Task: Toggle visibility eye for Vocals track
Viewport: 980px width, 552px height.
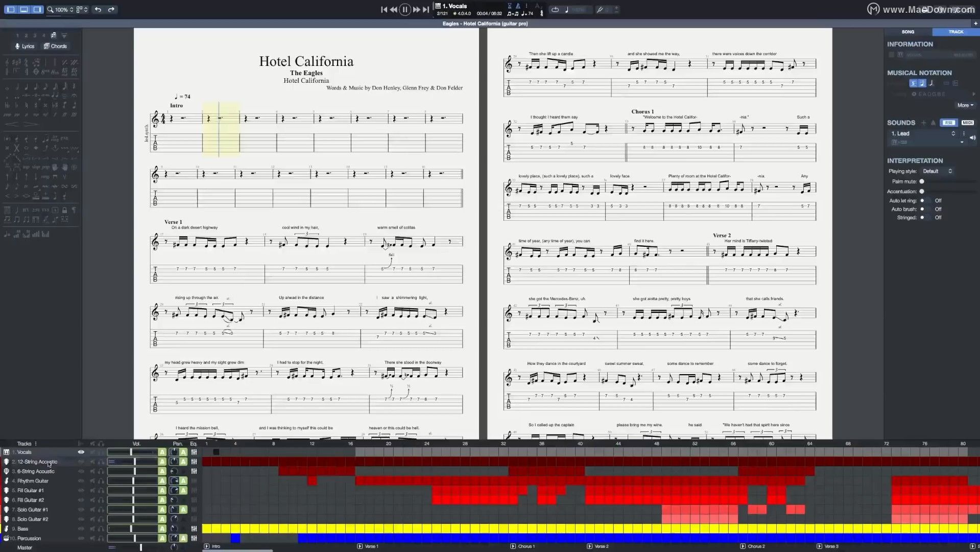Action: 81,452
